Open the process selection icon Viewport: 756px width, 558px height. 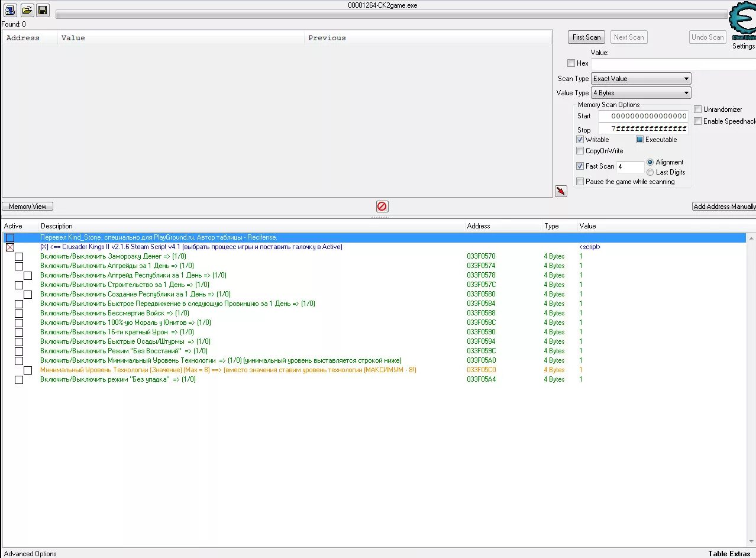click(10, 10)
